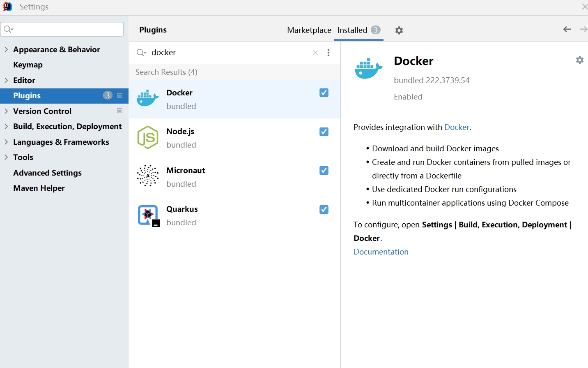This screenshot has height=368, width=588.
Task: Open the Documentation link
Action: (x=381, y=252)
